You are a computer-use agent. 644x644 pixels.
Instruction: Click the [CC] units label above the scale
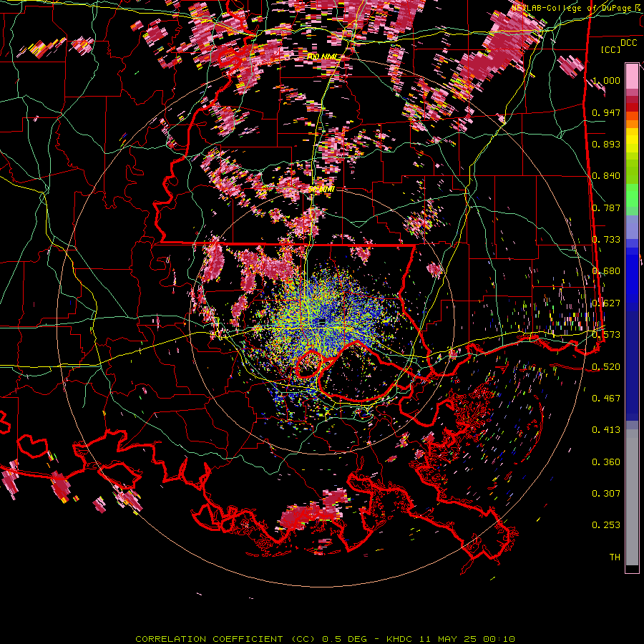click(x=611, y=49)
